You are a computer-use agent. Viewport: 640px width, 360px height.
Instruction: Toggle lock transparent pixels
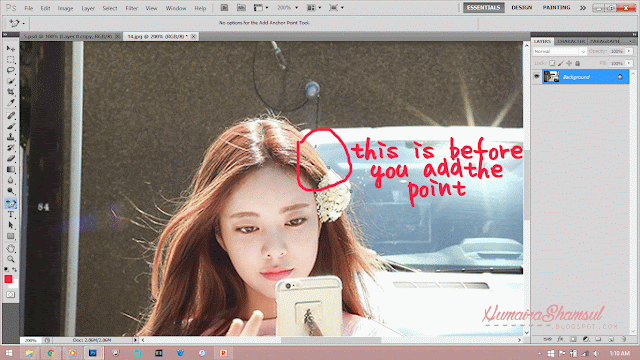(x=552, y=63)
